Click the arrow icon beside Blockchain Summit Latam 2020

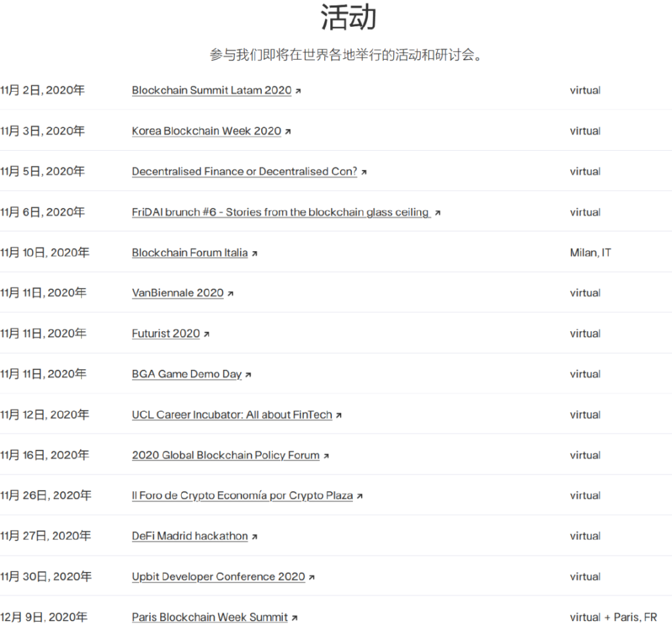point(299,91)
